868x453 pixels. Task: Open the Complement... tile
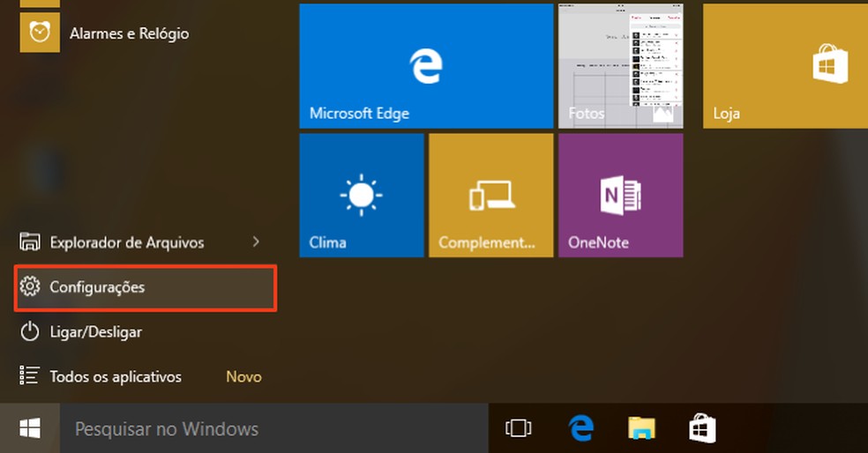coord(491,196)
